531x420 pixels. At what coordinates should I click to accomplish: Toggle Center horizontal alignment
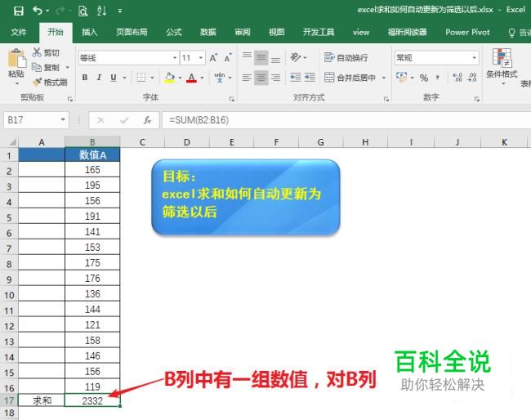[x=261, y=78]
